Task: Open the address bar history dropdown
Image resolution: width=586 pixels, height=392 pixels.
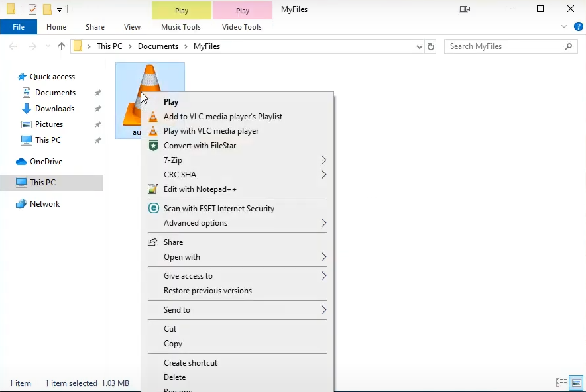Action: click(420, 46)
